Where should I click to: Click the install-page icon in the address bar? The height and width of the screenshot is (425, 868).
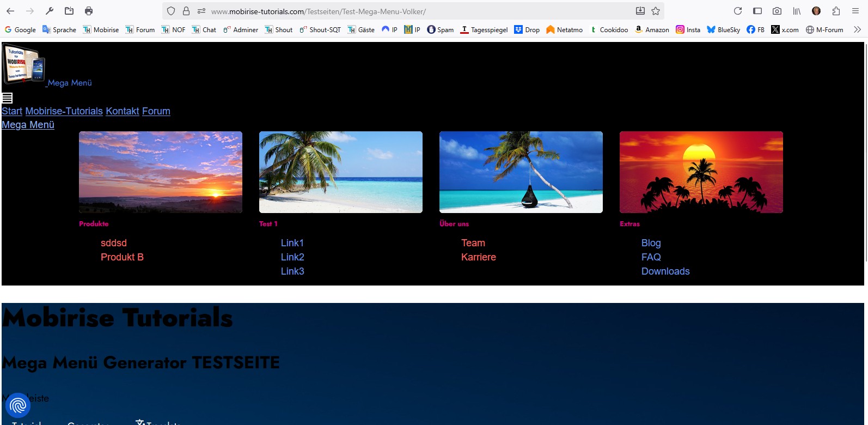point(640,11)
